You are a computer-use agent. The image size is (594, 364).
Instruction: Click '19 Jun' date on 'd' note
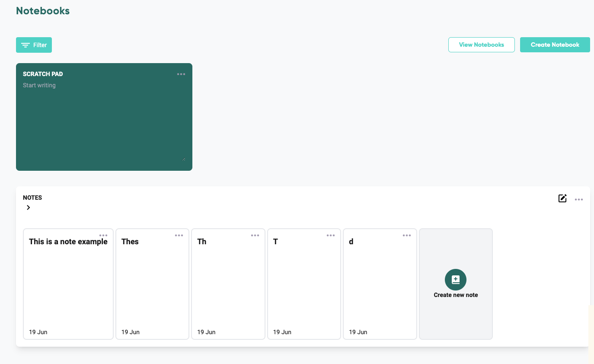click(358, 332)
